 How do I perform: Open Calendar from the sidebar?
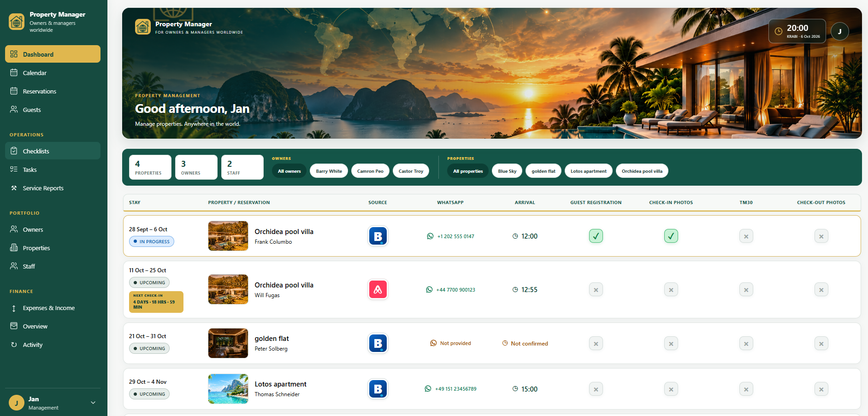(x=53, y=73)
